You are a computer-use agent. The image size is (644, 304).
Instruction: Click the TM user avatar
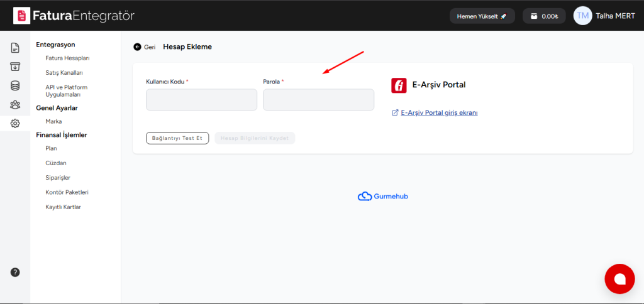pyautogui.click(x=582, y=16)
